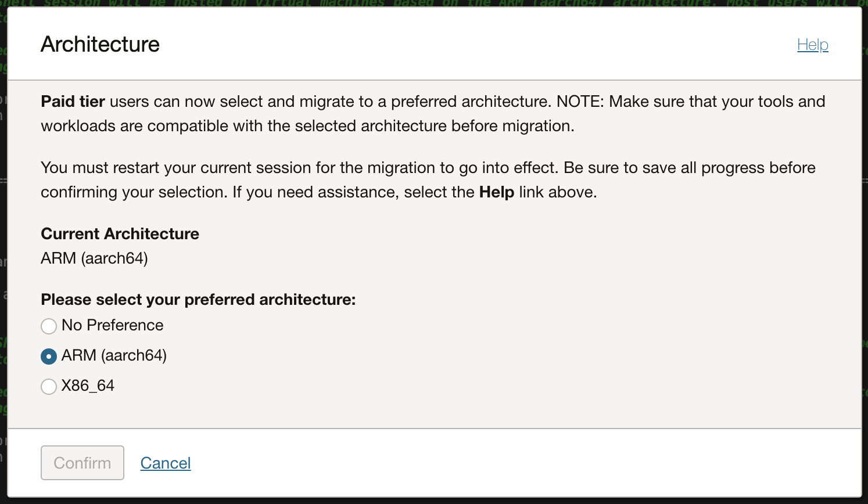Click the Architecture dialog title

click(x=99, y=44)
